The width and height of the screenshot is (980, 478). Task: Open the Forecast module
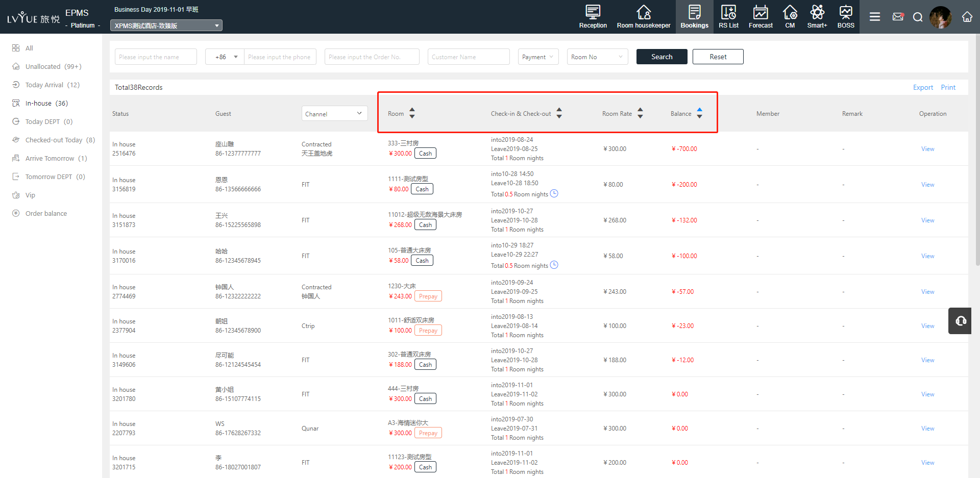(761, 17)
